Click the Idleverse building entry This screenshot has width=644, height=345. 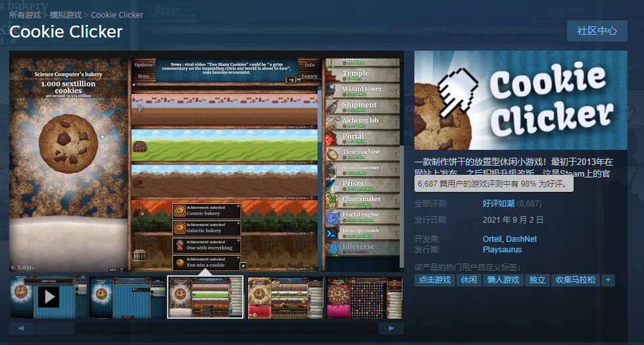coord(363,248)
